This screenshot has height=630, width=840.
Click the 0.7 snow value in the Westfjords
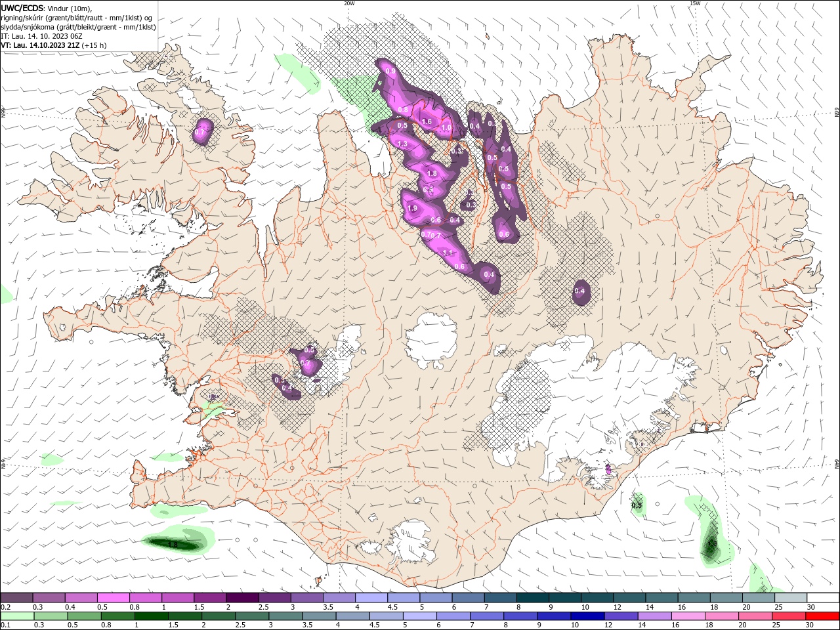coord(200,132)
